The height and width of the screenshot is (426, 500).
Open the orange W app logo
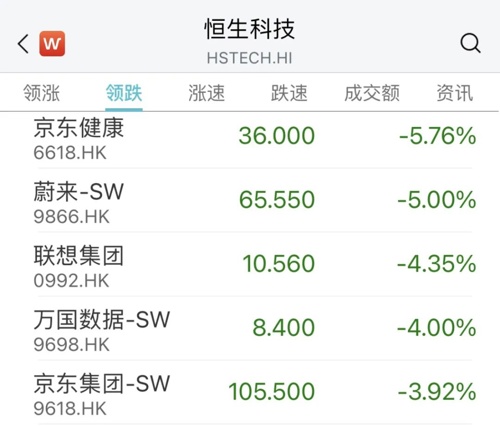point(52,44)
